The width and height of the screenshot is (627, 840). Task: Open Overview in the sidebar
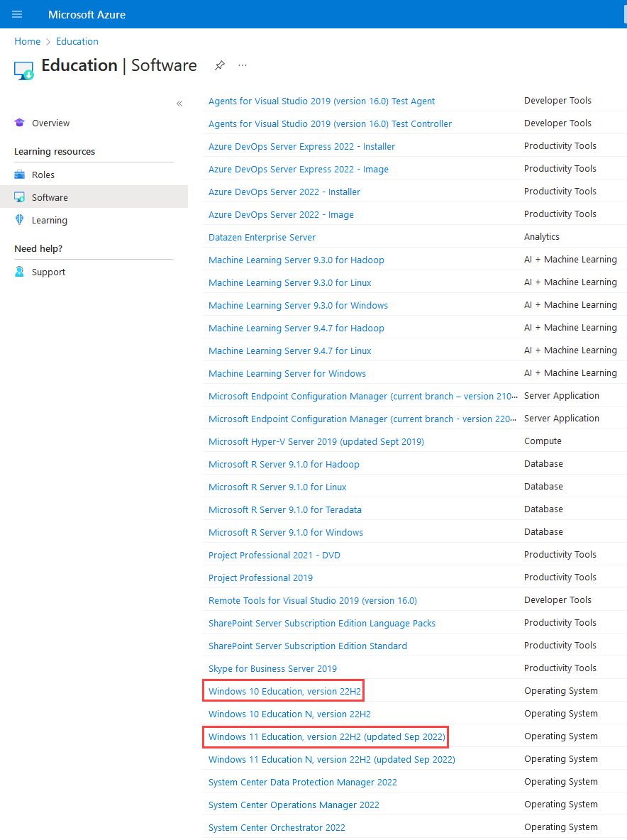tap(51, 123)
